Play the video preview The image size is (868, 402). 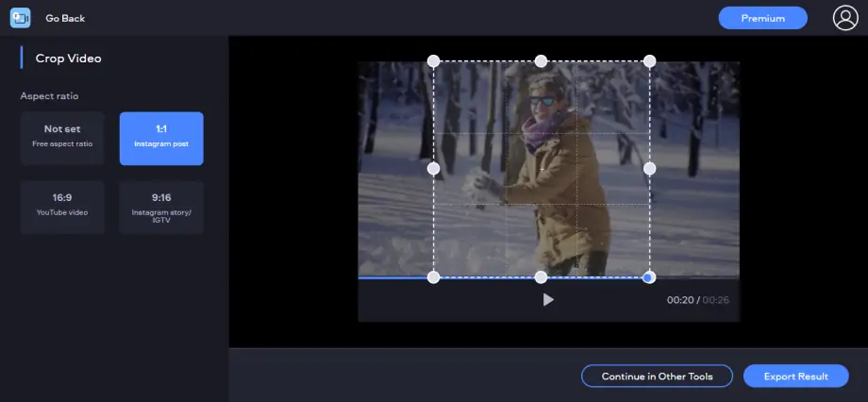[x=548, y=299]
